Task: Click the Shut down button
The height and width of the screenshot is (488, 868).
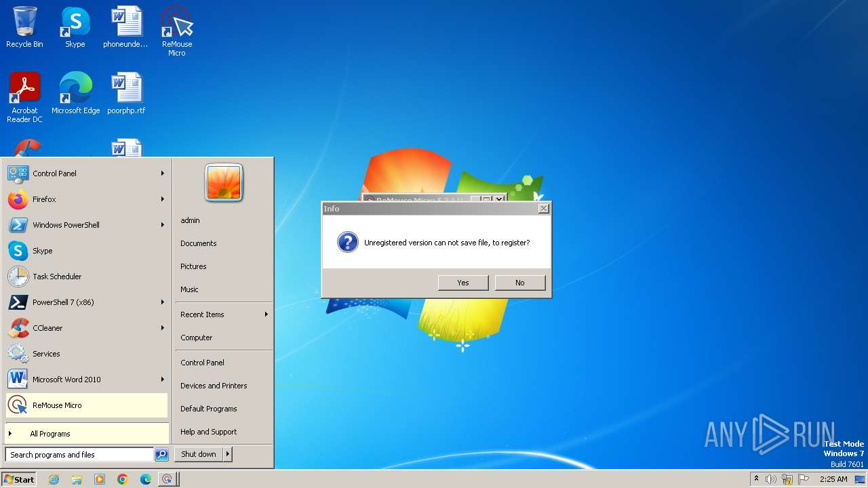Action: [199, 454]
